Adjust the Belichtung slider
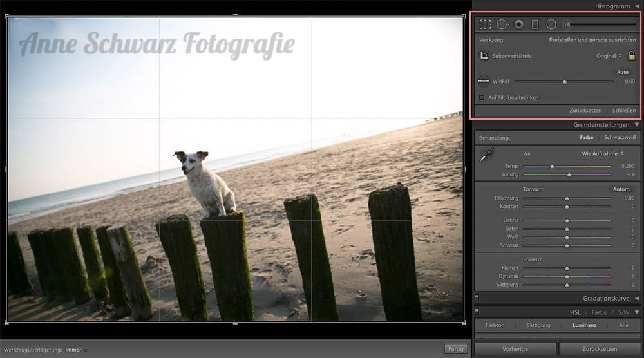 pos(567,198)
